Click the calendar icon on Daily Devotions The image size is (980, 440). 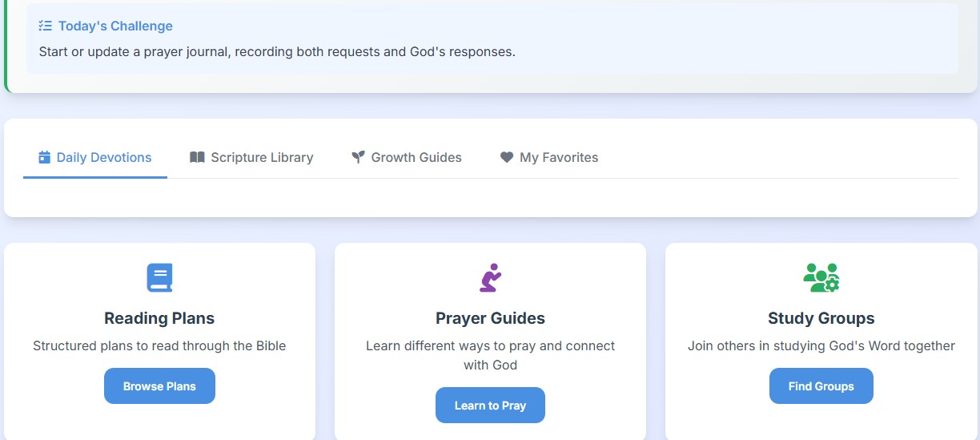(x=45, y=157)
